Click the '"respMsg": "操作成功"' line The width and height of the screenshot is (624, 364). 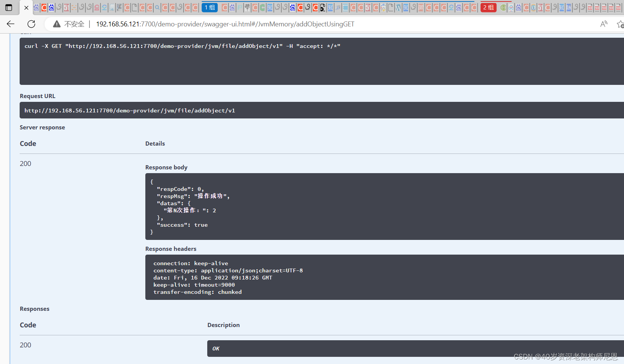pyautogui.click(x=193, y=196)
